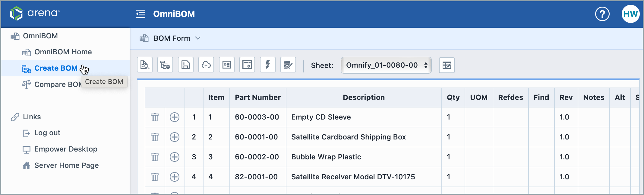The width and height of the screenshot is (644, 195).
Task: Open the help question mark icon
Action: (602, 14)
